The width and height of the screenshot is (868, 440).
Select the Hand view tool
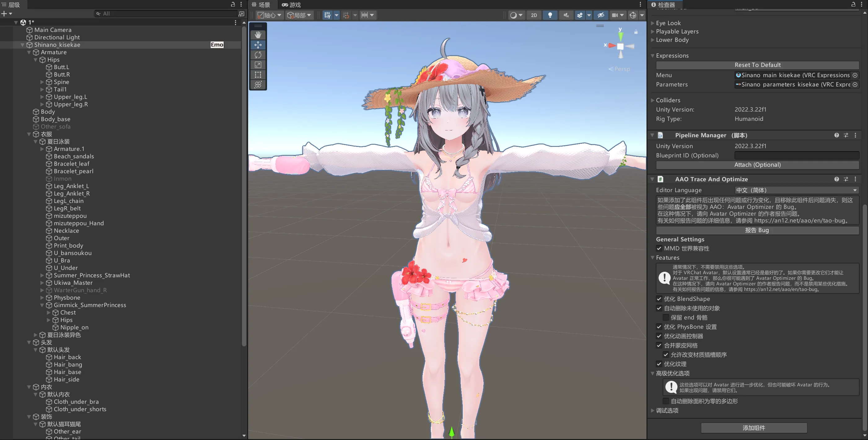258,35
